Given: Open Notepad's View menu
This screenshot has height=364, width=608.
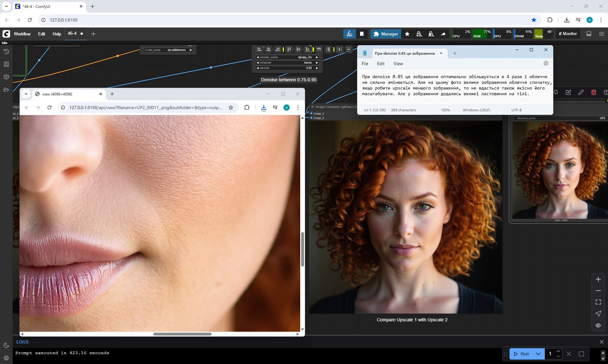Looking at the screenshot, I should click(398, 64).
